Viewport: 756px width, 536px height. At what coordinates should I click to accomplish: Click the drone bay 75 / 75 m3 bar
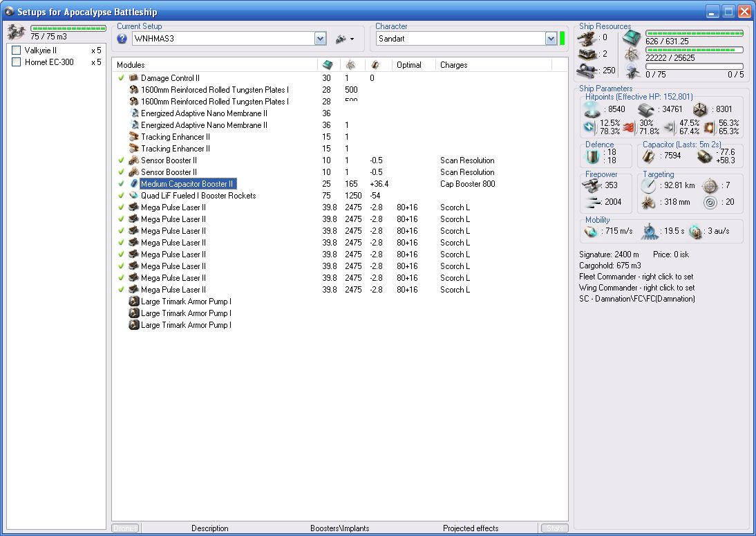(68, 28)
